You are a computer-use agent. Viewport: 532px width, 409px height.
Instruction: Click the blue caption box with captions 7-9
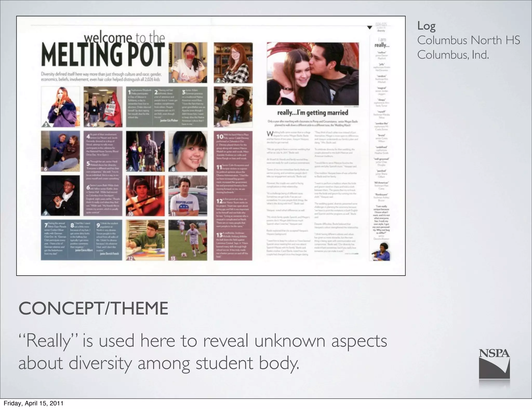tap(82, 240)
